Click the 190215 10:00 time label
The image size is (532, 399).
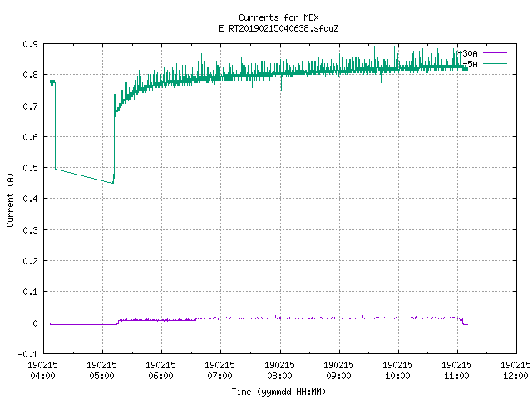[x=397, y=371]
